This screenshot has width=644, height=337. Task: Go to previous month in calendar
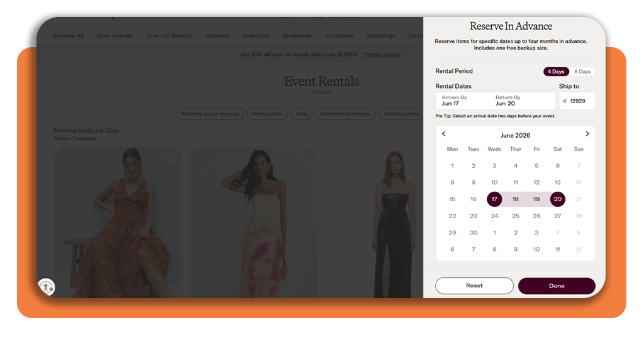[443, 134]
